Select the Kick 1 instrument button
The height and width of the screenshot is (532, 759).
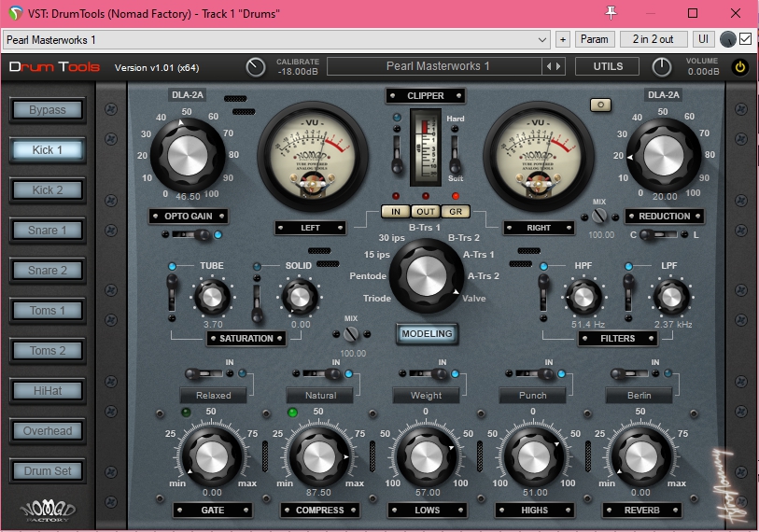pyautogui.click(x=48, y=150)
